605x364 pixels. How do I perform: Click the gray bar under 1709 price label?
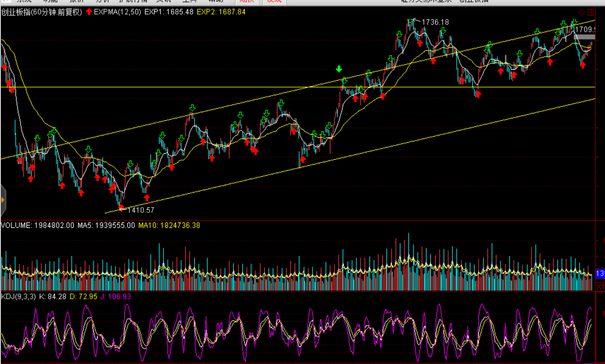point(584,37)
